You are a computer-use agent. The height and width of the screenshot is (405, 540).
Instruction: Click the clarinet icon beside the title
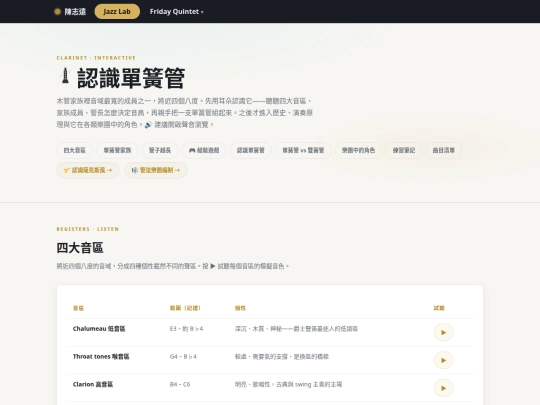(x=65, y=76)
